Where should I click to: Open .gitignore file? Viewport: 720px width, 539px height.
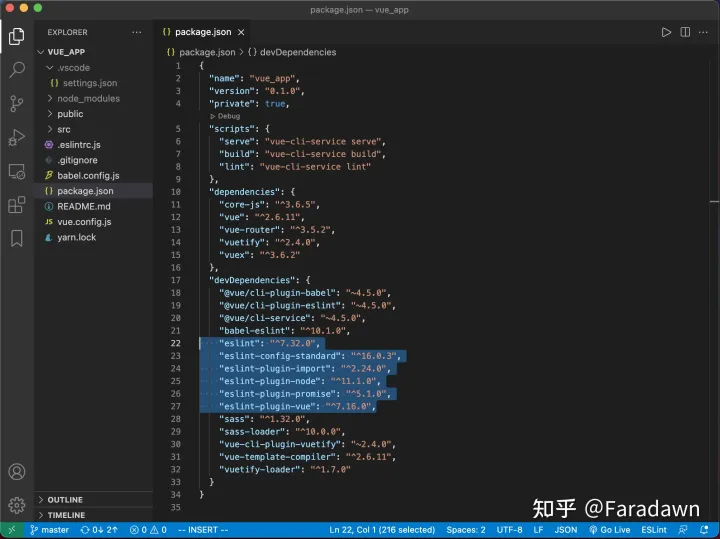pyautogui.click(x=72, y=160)
